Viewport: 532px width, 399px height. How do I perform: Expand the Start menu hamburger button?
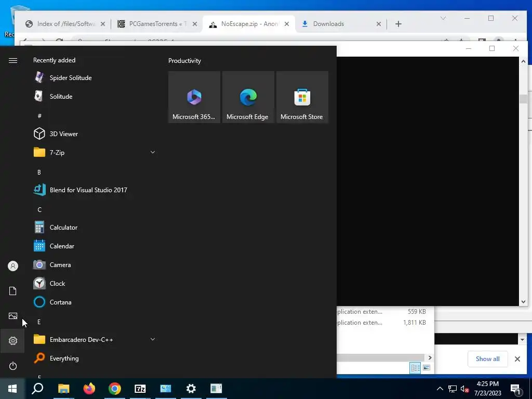pyautogui.click(x=13, y=60)
